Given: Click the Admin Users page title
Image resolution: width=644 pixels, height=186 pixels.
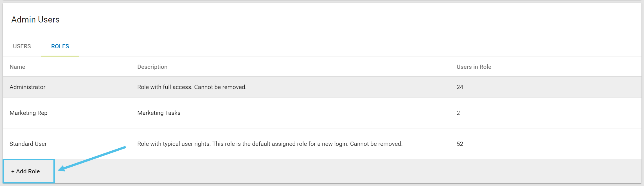Looking at the screenshot, I should coord(35,19).
